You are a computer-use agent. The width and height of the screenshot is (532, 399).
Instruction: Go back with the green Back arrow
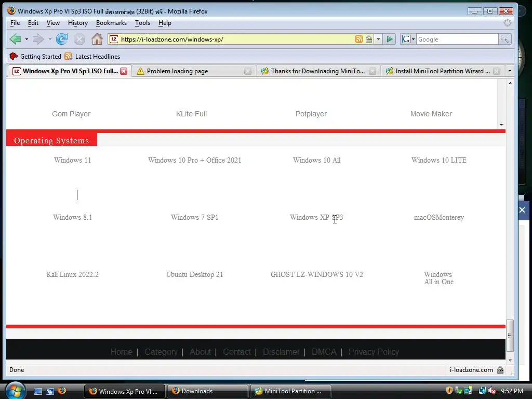15,39
